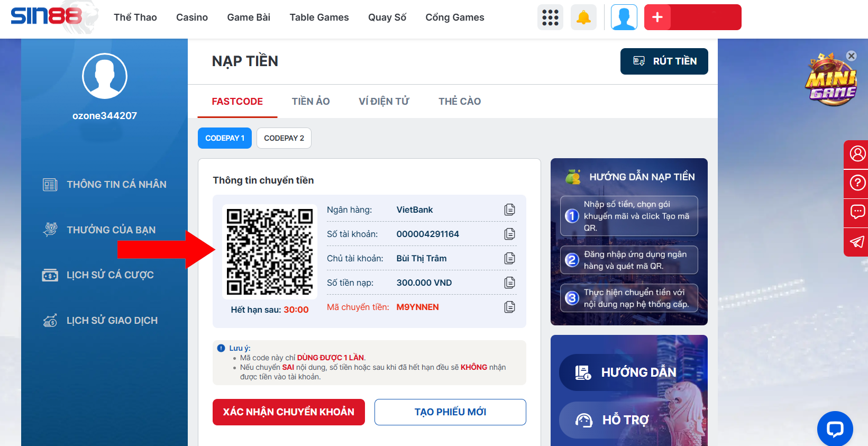
Task: Select the FASTCODE tab
Action: click(237, 101)
